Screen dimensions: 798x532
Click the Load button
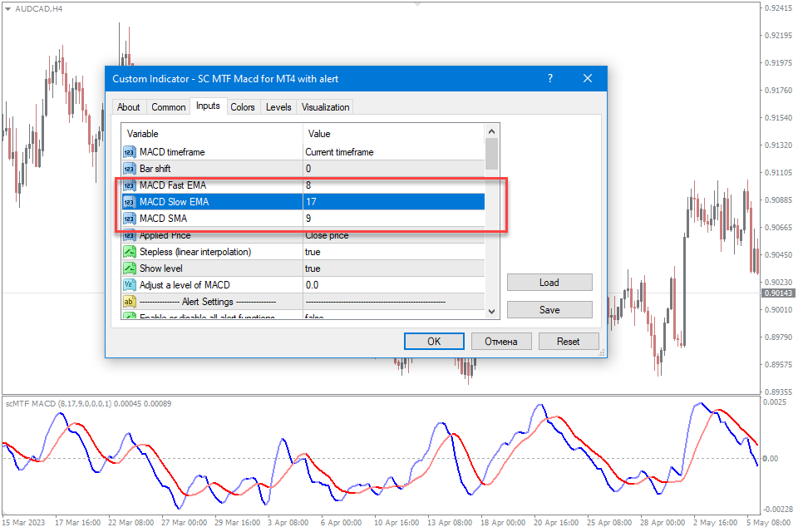pyautogui.click(x=549, y=283)
